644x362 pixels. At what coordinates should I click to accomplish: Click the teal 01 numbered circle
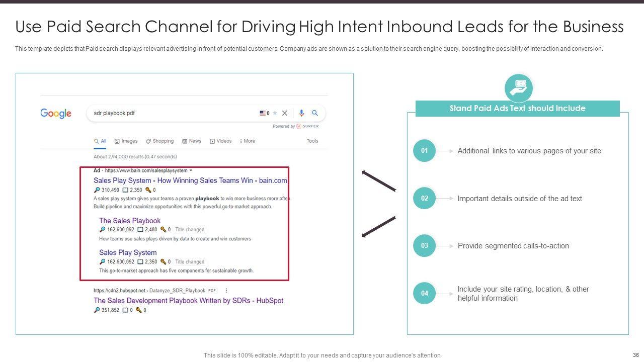click(x=424, y=151)
